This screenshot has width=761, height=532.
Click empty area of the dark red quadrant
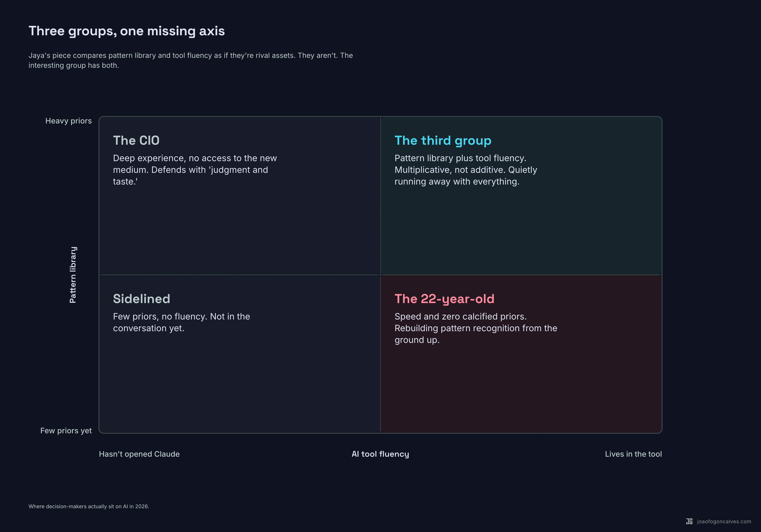point(520,391)
